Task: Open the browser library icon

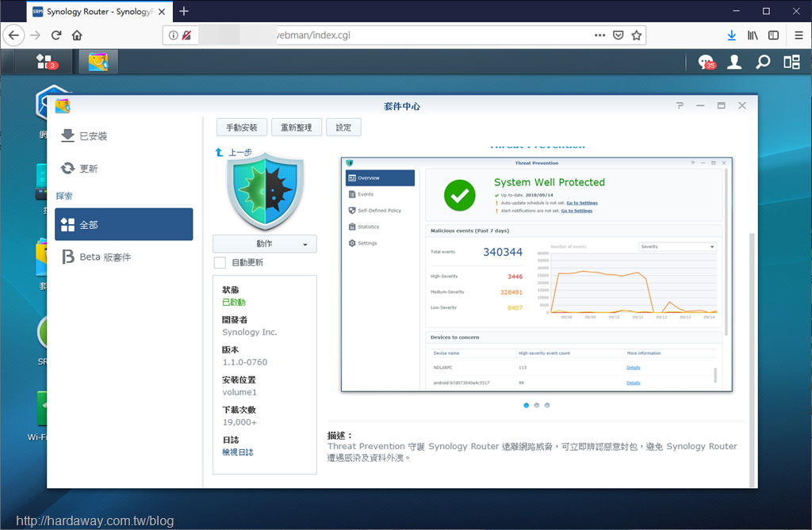Action: [x=753, y=35]
